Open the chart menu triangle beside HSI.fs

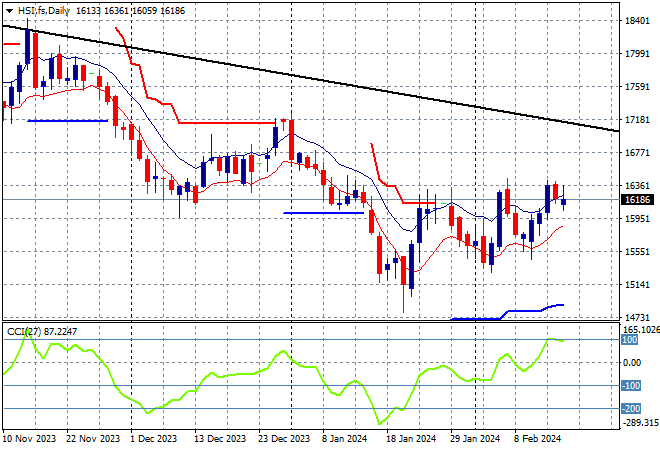(7, 9)
